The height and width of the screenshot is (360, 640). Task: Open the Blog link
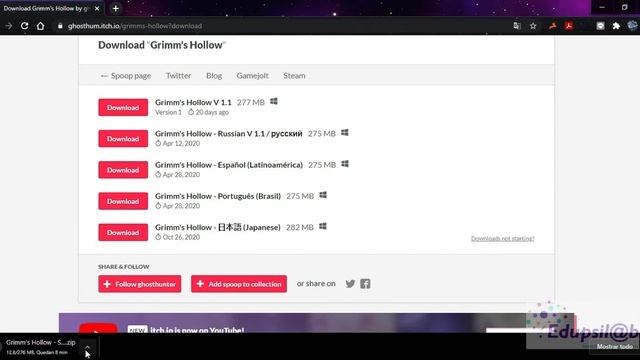click(214, 76)
